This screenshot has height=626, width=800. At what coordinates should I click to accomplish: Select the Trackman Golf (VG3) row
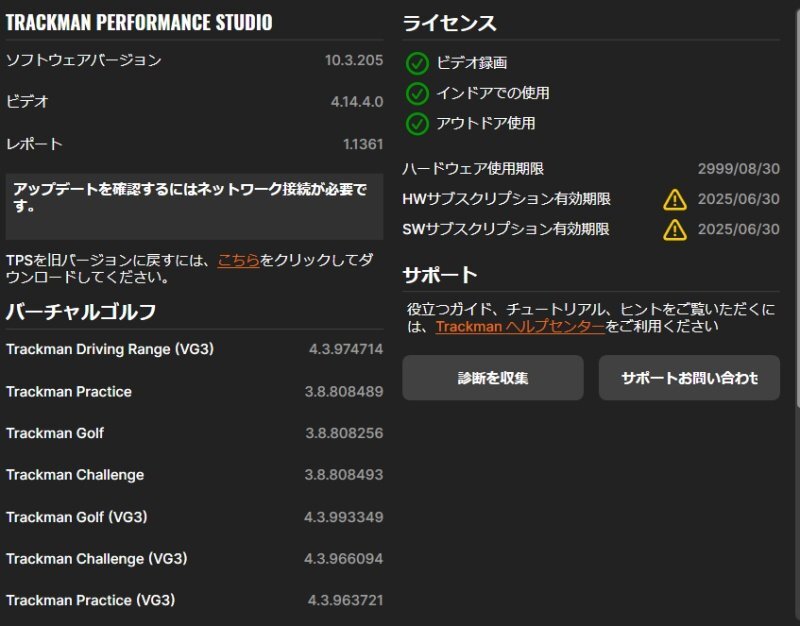tap(194, 517)
